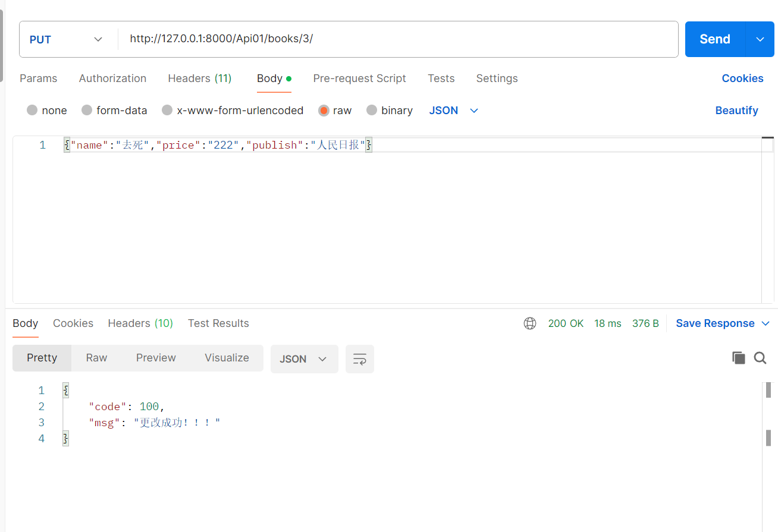Click the globe network information icon
Image resolution: width=778 pixels, height=532 pixels.
(529, 323)
